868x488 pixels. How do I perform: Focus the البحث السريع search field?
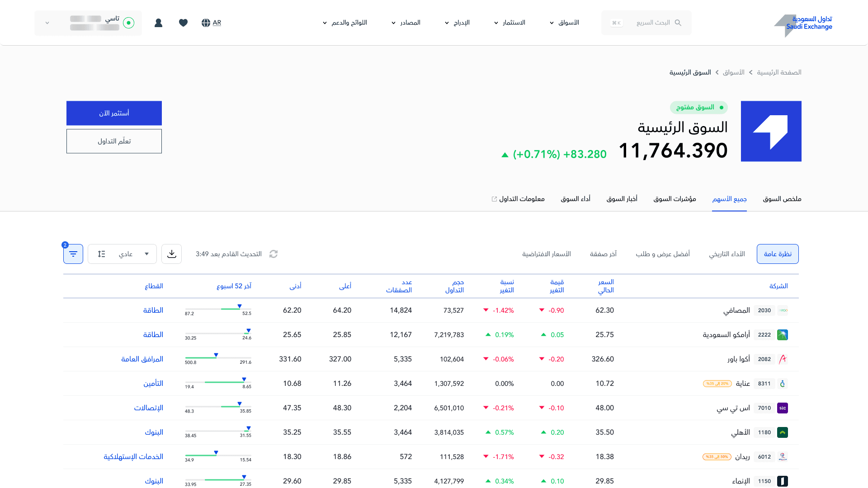tap(651, 23)
